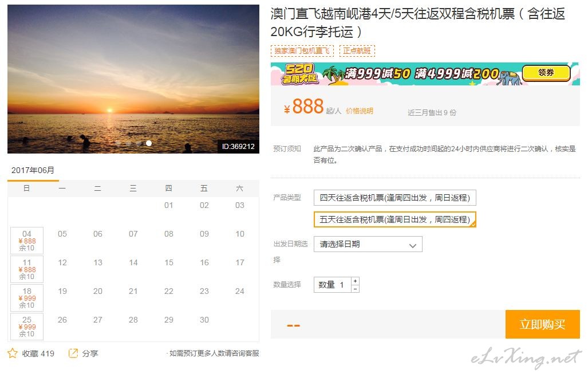Click the favorite star icon
Image resolution: width=588 pixels, height=377 pixels.
coord(13,353)
